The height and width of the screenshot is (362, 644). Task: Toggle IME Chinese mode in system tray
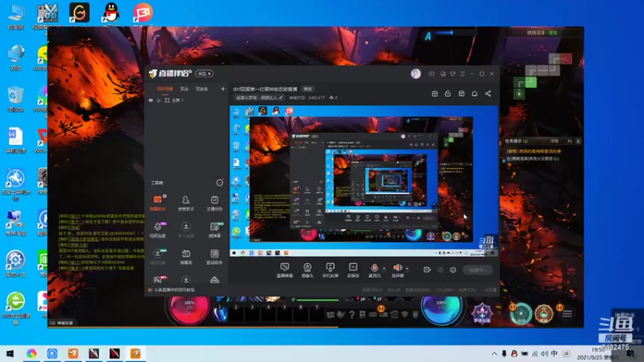pyautogui.click(x=555, y=353)
